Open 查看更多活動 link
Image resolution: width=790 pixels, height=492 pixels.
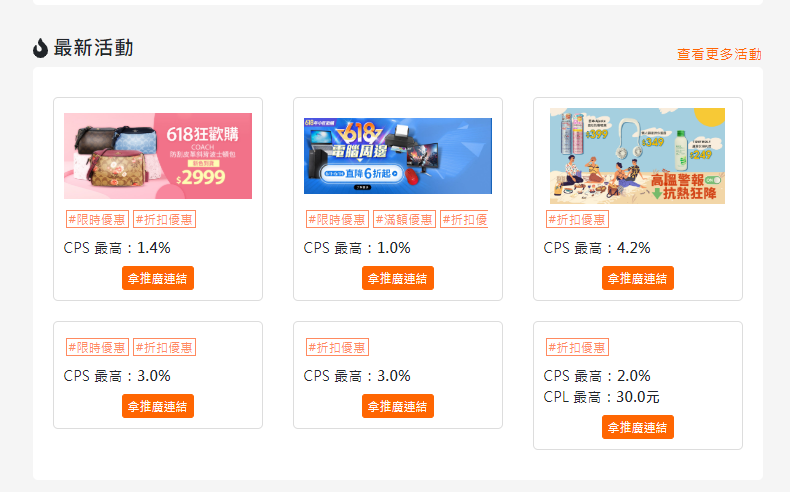click(719, 54)
